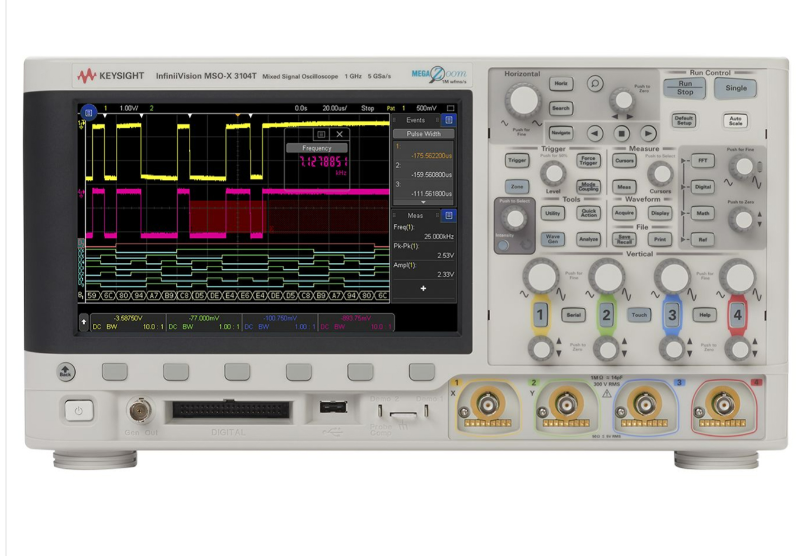Open the Search menu button
This screenshot has height=556, width=800.
(561, 108)
